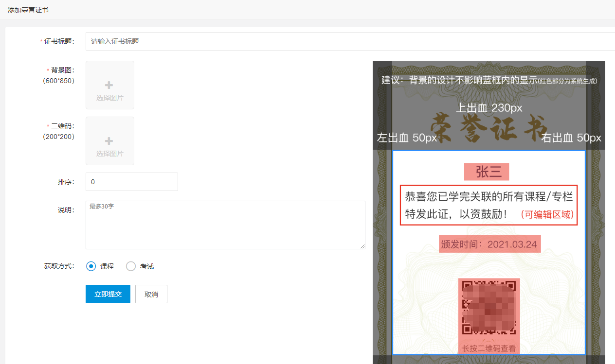Image resolution: width=615 pixels, height=364 pixels.
Task: Submit the form with 立即提交
Action: 108,294
